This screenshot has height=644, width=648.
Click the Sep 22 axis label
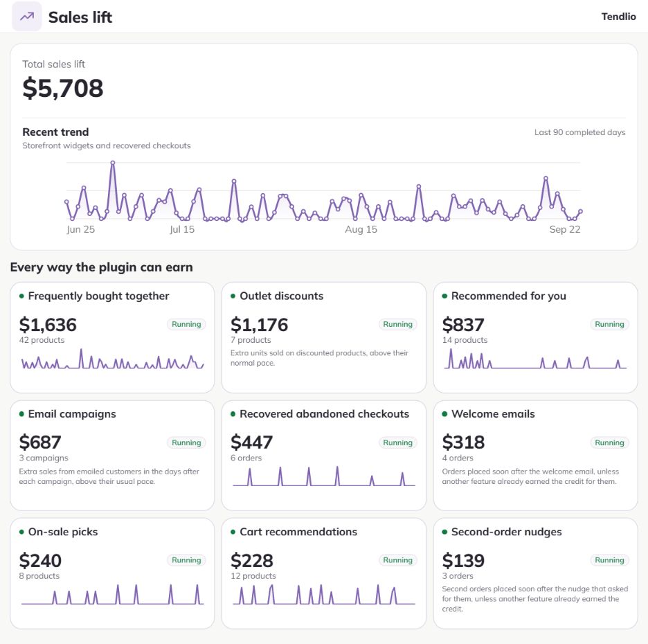564,229
